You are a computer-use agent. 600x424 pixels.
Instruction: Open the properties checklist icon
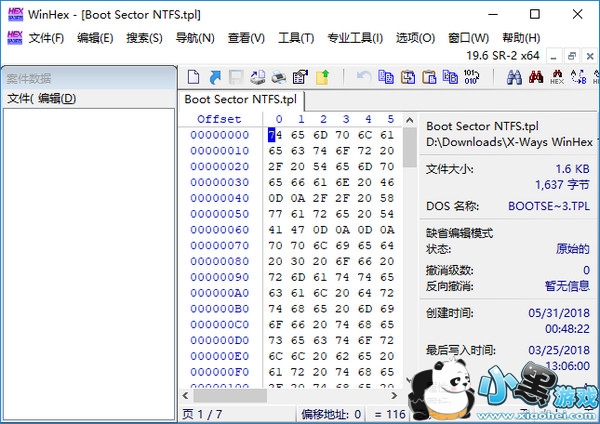pos(300,77)
